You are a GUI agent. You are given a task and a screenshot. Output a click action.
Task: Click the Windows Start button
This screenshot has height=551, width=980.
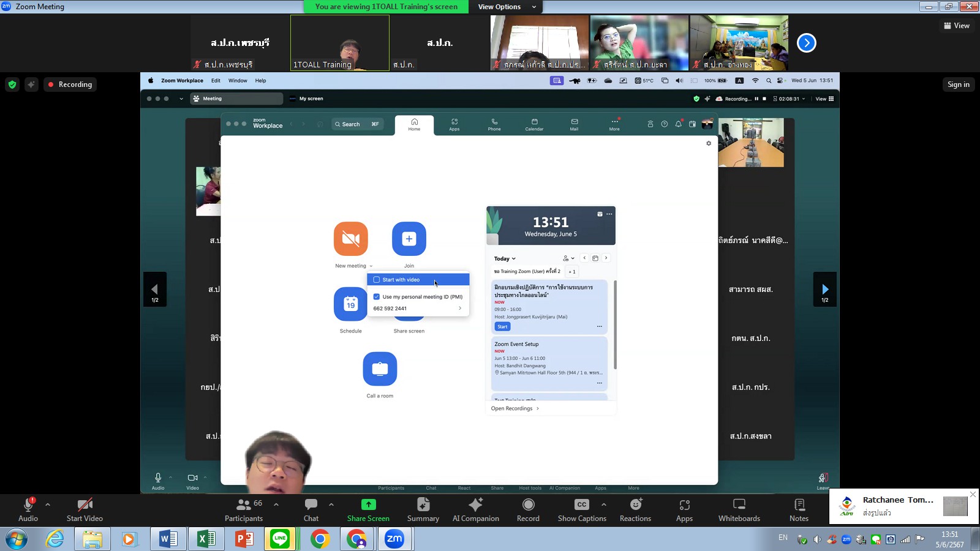point(17,539)
